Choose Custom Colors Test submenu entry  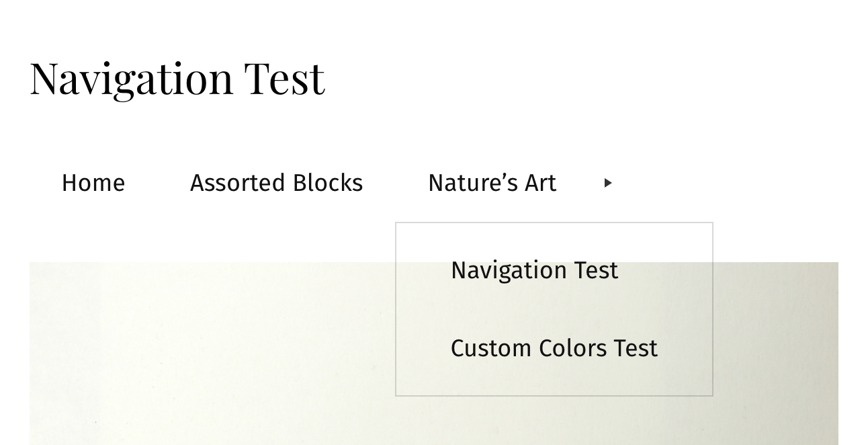pos(554,348)
